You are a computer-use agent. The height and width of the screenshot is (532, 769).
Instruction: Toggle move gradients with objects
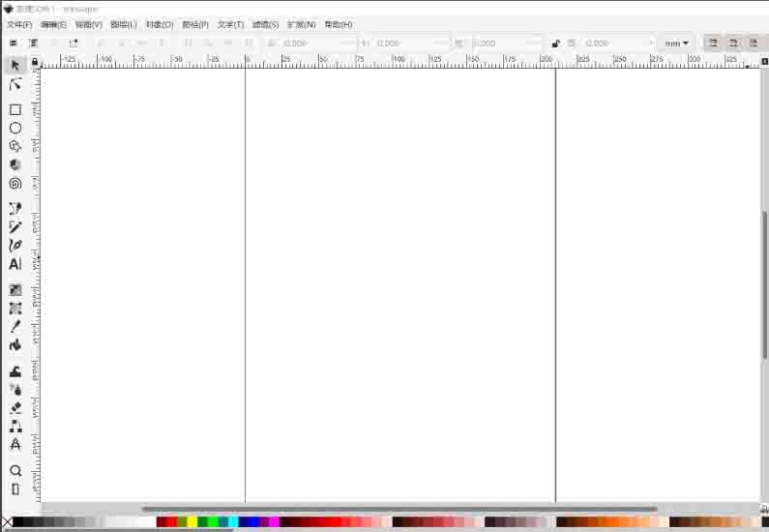tap(754, 44)
